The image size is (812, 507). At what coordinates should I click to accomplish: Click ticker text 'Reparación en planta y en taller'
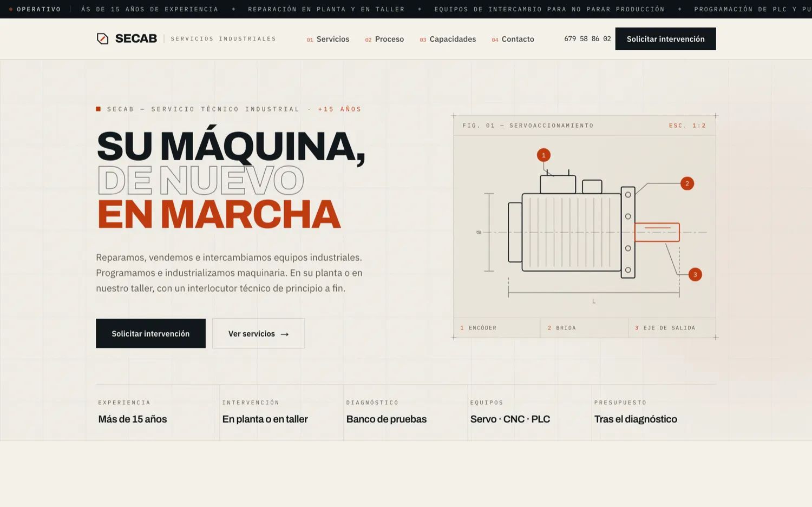tap(326, 9)
